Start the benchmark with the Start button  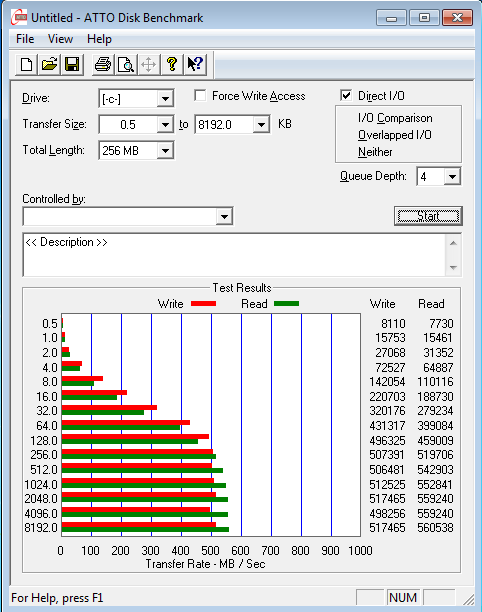[428, 216]
